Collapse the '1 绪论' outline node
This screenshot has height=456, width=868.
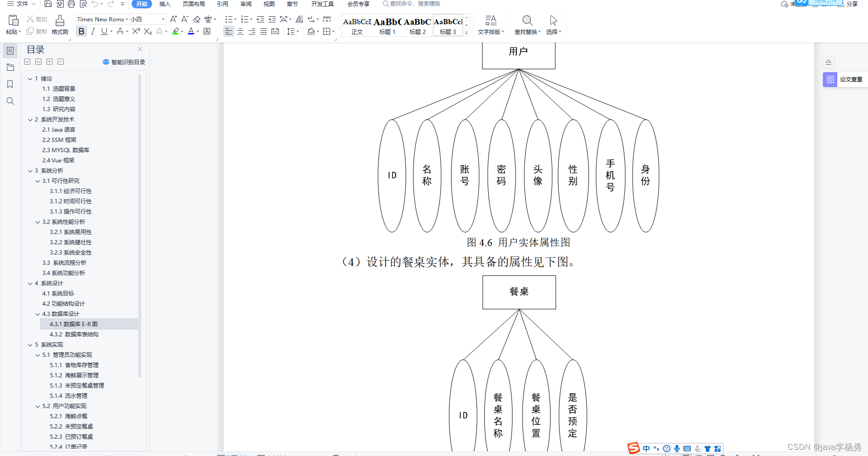tap(30, 79)
